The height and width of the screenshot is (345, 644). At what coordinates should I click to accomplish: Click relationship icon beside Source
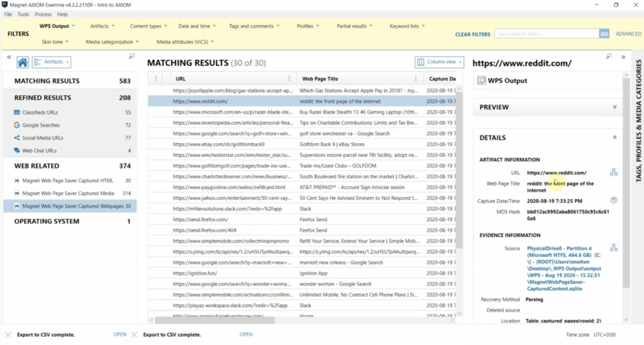[614, 248]
